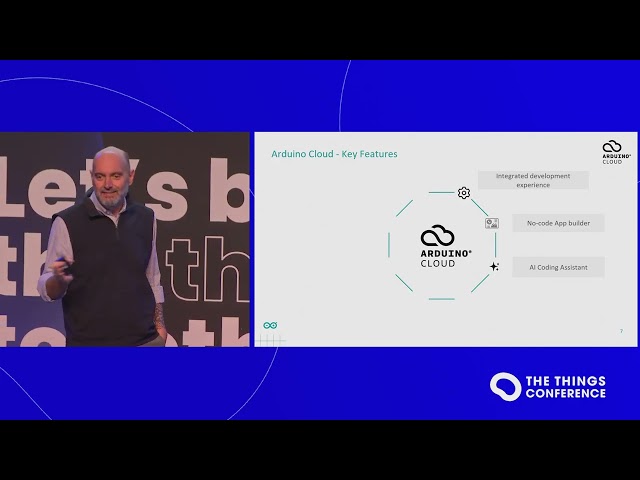The width and height of the screenshot is (640, 480).
Task: Click the gear icon on the octagon
Action: pos(464,193)
